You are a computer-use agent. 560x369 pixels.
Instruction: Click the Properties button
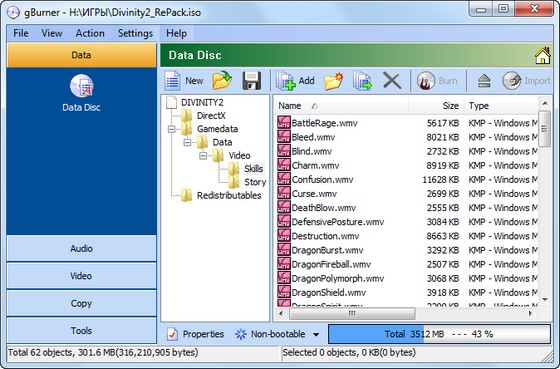click(196, 334)
